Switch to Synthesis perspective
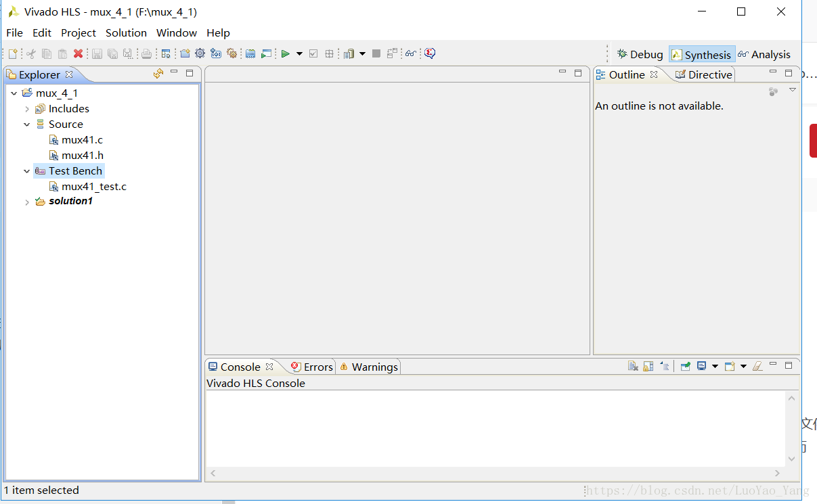The image size is (817, 504). pos(702,54)
